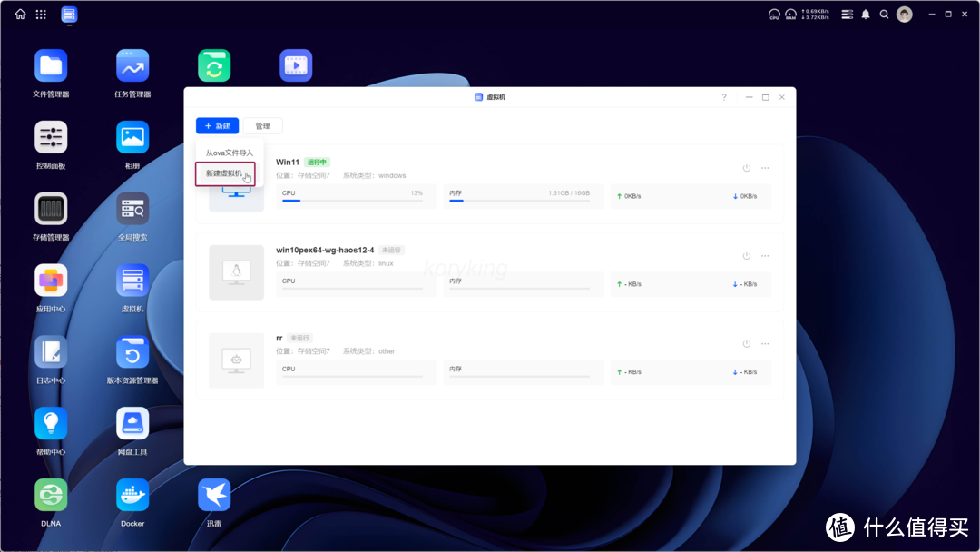Open DLNA desktop icon

click(x=51, y=495)
